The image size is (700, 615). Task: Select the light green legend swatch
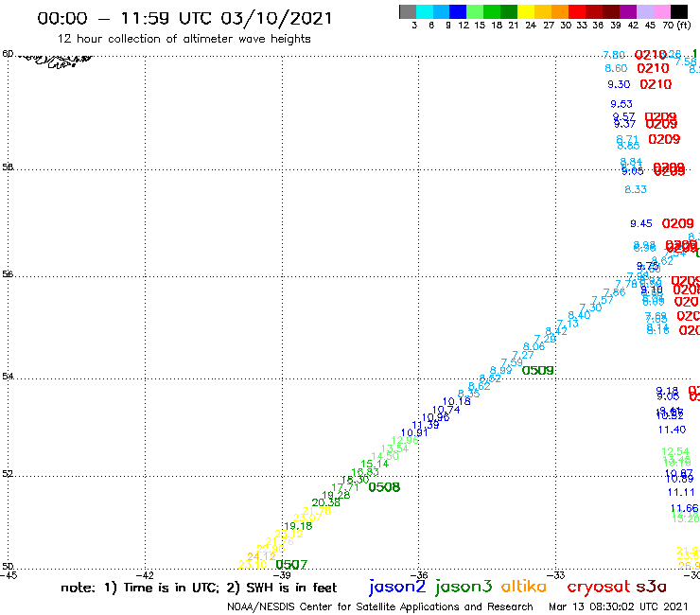coord(475,11)
